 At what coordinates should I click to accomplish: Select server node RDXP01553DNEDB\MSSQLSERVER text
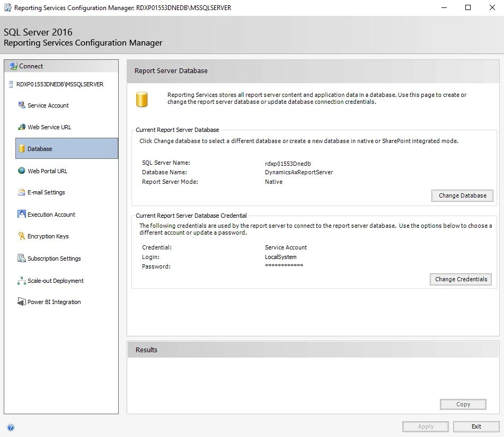click(60, 85)
